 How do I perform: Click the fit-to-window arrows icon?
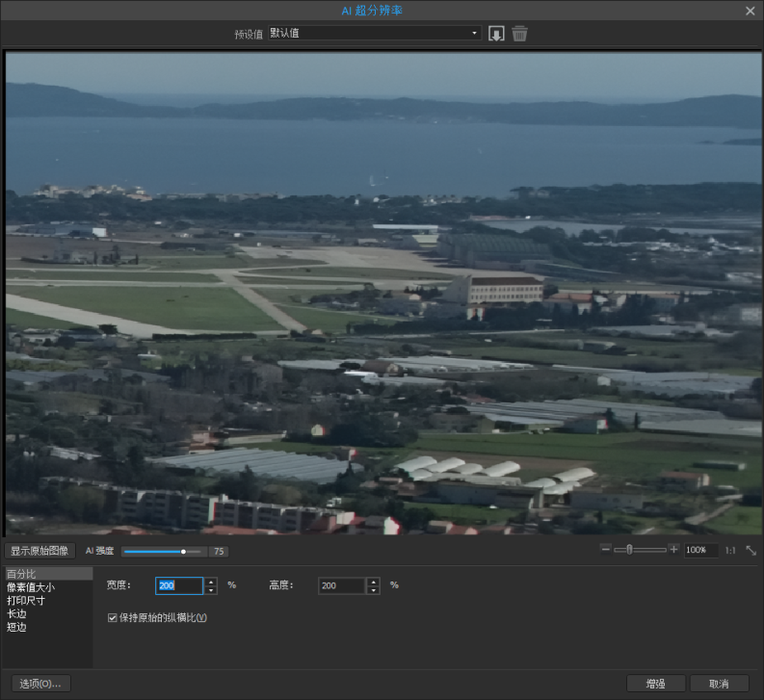[751, 550]
